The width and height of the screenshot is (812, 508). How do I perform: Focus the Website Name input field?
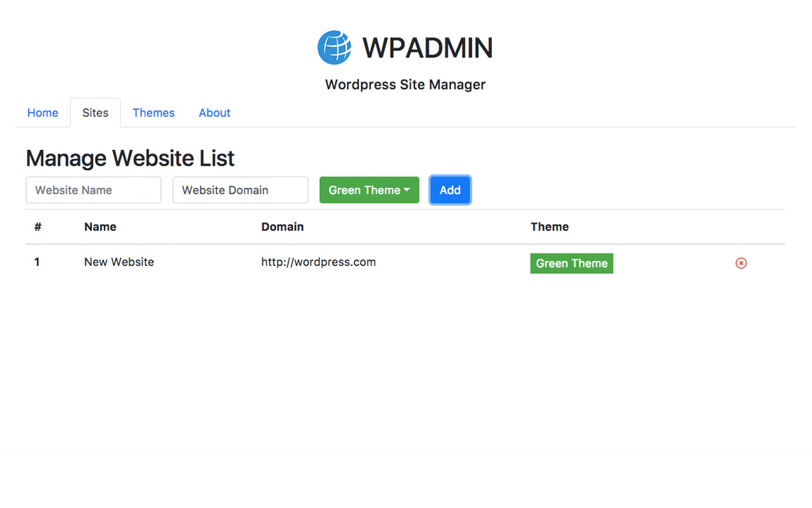93,190
